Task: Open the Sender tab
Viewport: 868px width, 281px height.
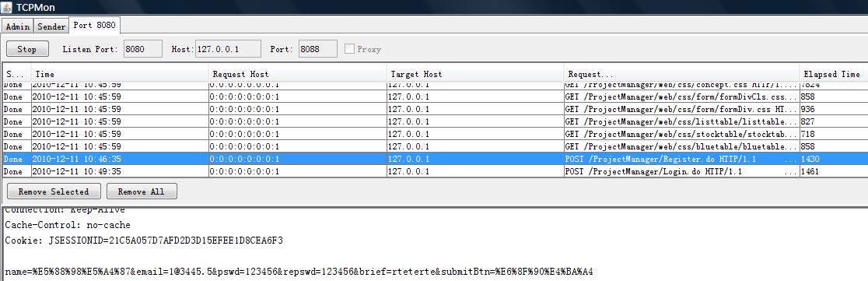Action: point(51,26)
